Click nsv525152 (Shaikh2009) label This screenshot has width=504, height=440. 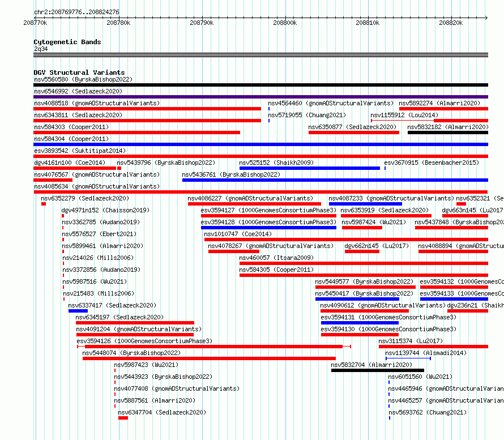tap(276, 163)
